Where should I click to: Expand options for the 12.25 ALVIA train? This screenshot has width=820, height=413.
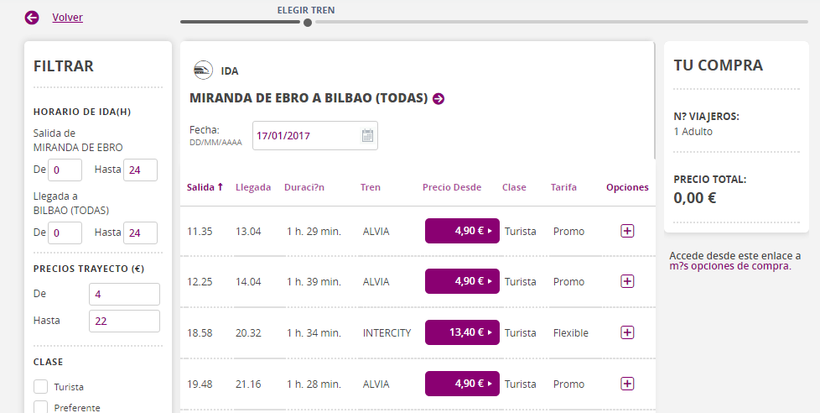(x=627, y=282)
